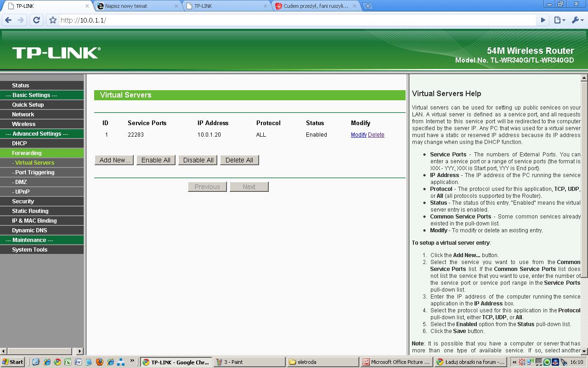This screenshot has width=588, height=368.
Task: Click the green circular tray icon
Action: point(547,362)
